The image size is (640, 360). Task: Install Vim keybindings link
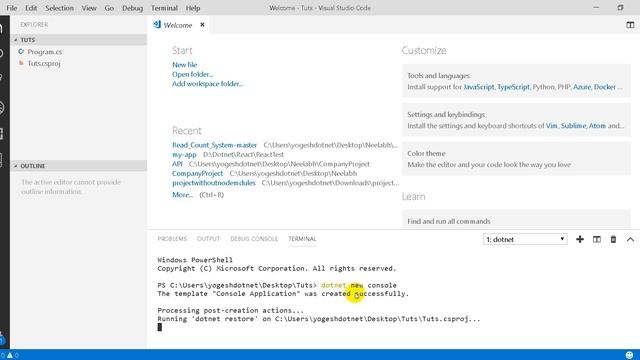(551, 126)
